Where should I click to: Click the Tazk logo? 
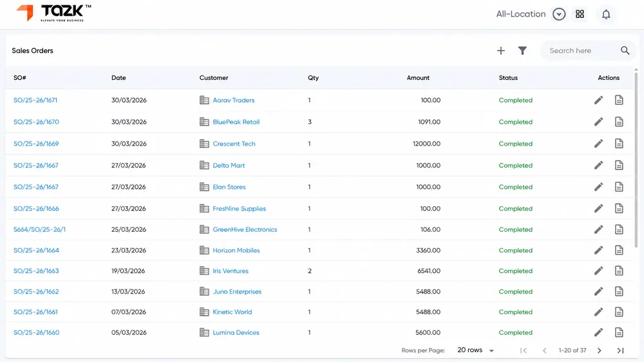pos(54,13)
